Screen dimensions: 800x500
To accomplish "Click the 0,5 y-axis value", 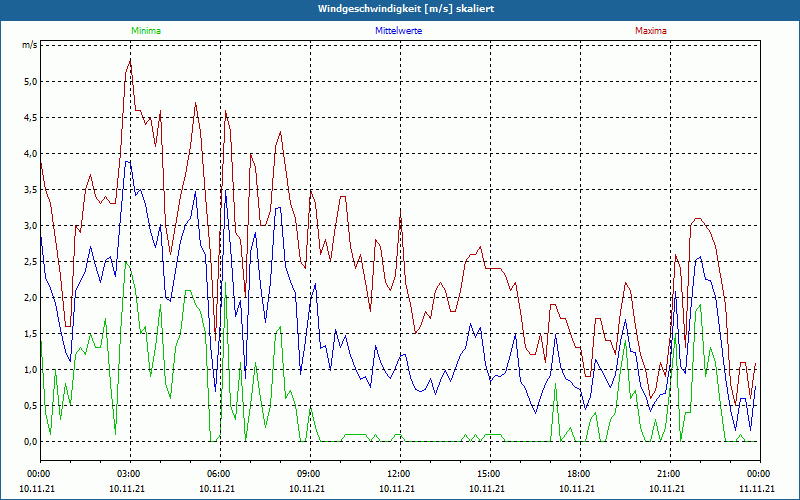I will [x=31, y=406].
